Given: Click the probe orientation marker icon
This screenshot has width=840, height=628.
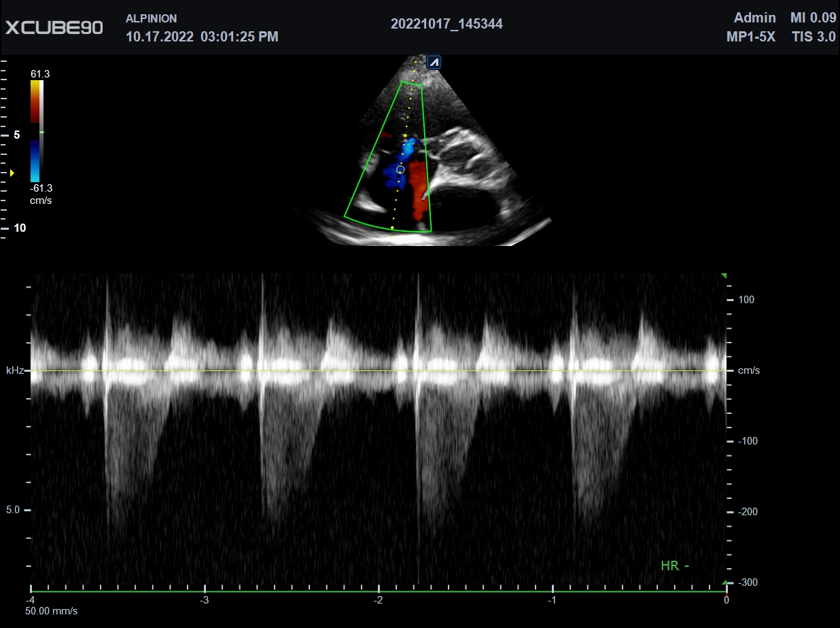Looking at the screenshot, I should 434,63.
